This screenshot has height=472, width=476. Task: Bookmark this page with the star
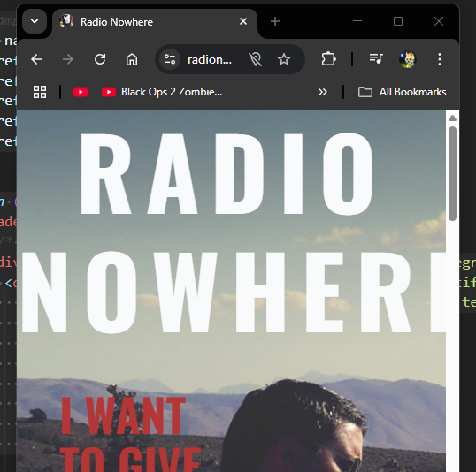[x=284, y=59]
